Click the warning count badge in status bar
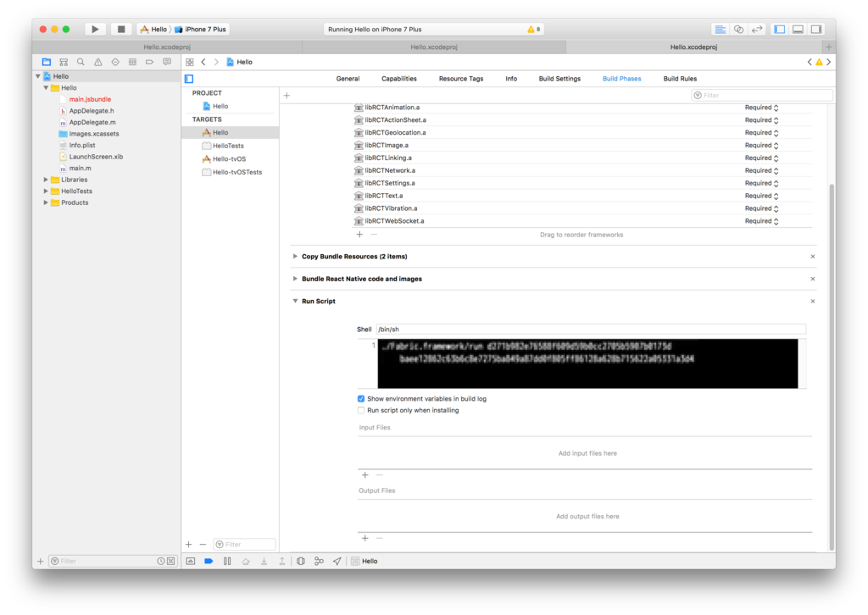This screenshot has width=868, height=615. [534, 30]
